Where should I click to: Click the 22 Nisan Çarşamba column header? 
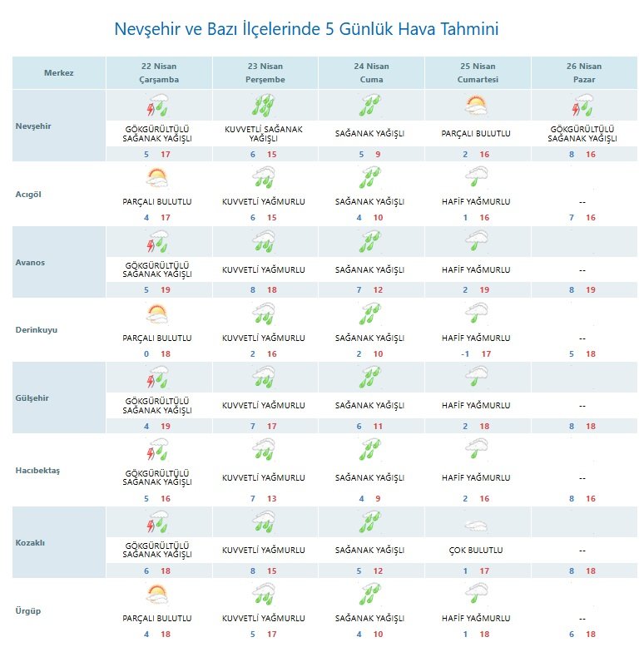[x=158, y=73]
